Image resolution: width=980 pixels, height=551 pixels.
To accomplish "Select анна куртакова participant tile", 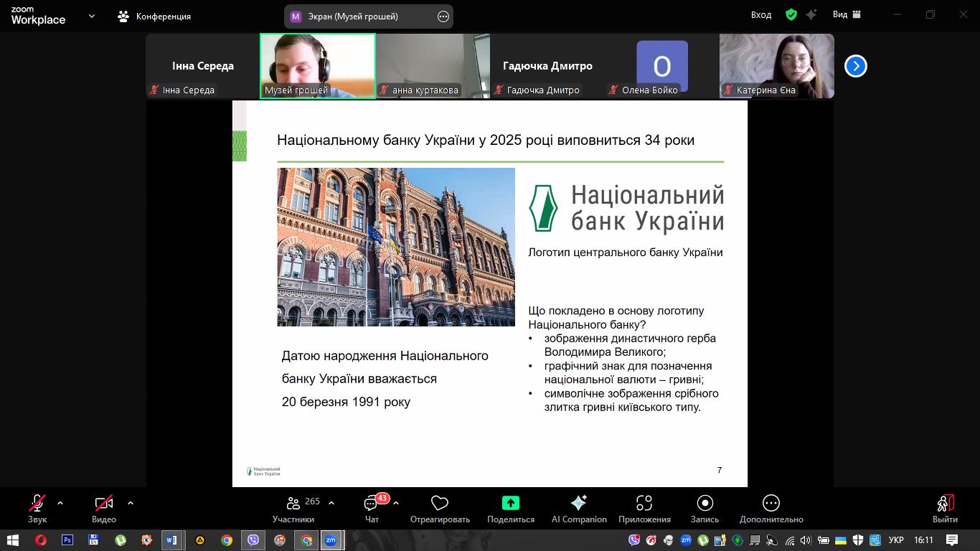I will (433, 66).
